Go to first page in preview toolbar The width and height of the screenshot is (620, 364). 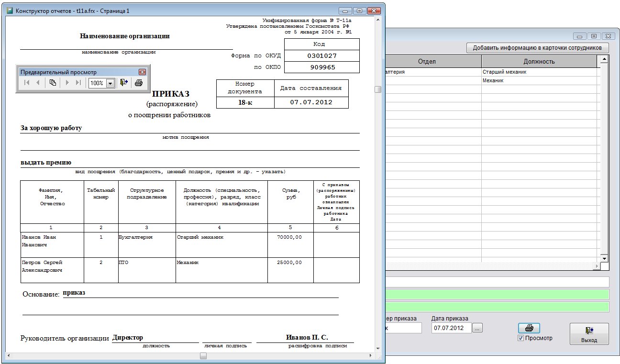[x=27, y=83]
